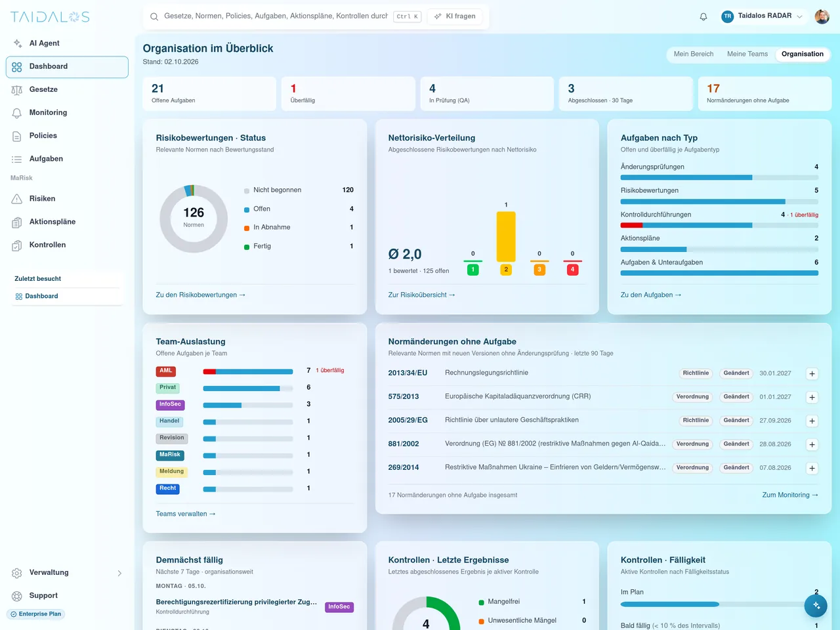Click the search input field
The height and width of the screenshot is (630, 840).
click(276, 16)
